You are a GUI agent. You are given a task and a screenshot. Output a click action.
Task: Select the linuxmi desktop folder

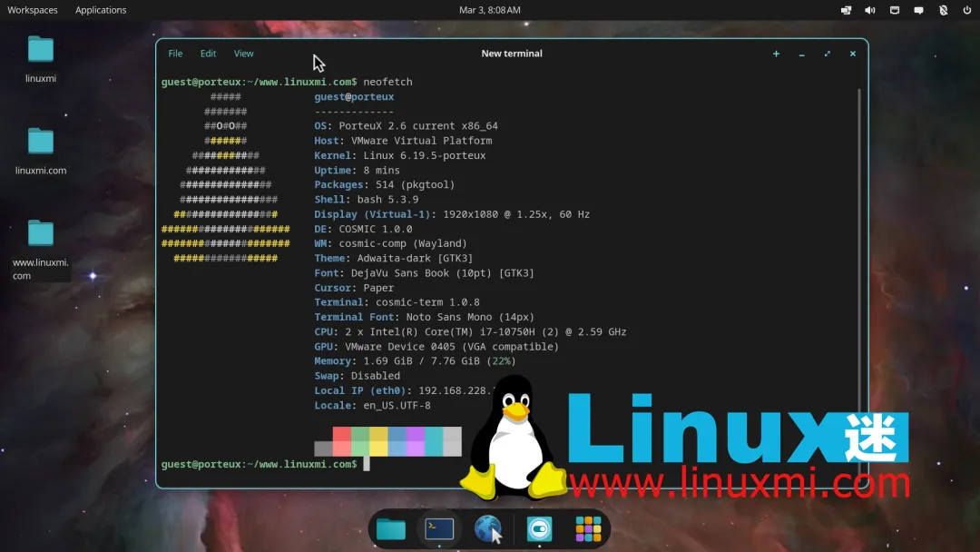41,59
